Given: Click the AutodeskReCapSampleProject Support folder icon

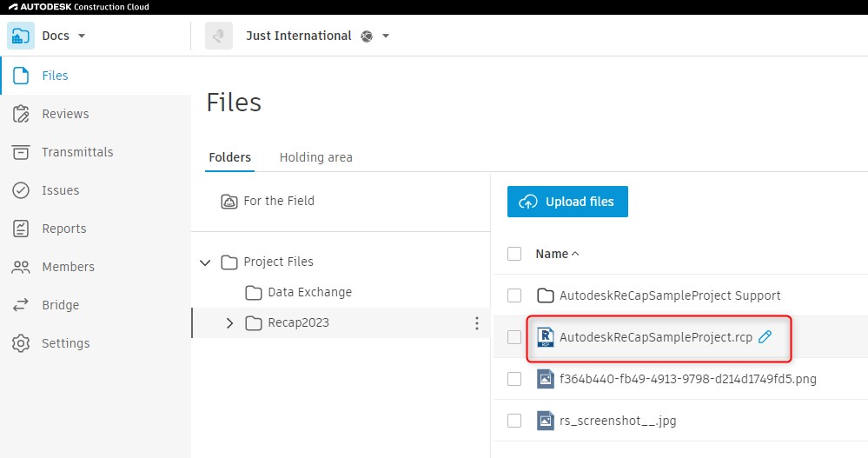Looking at the screenshot, I should tap(546, 295).
